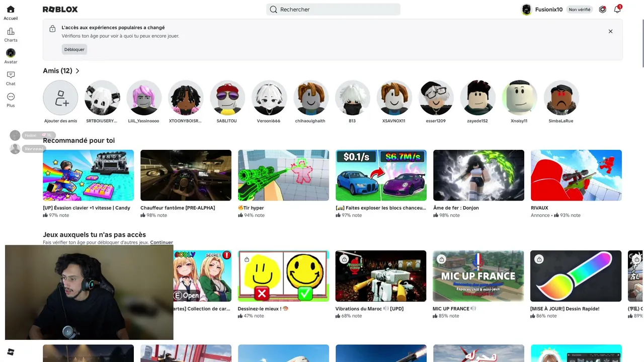Click the Recommandé pour toi heading
Viewport: 644px width, 362px height.
click(79, 140)
